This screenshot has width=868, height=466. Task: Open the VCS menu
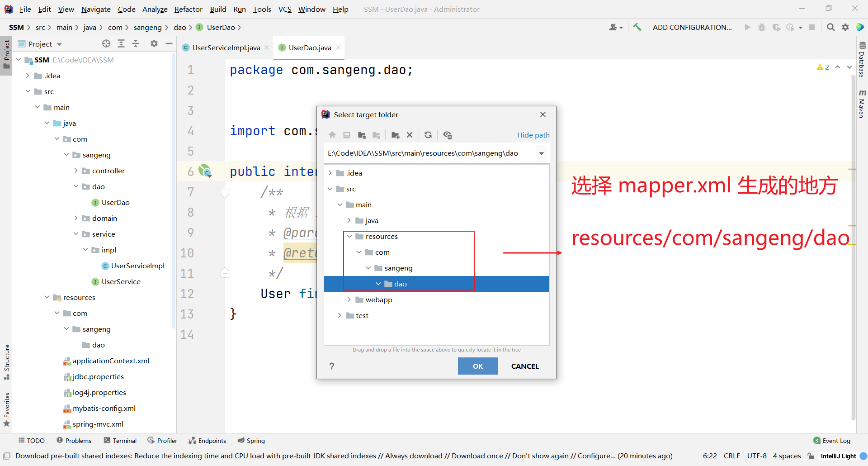point(285,9)
